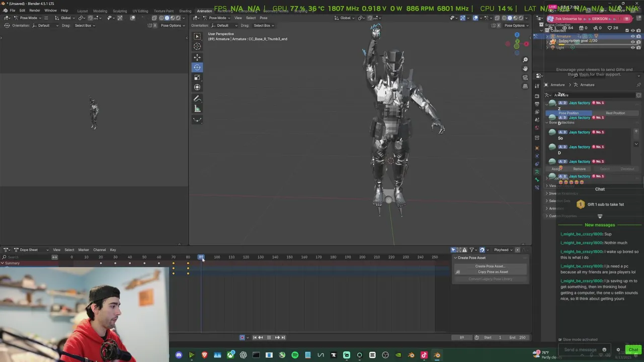
Task: Select solid viewport shading in right viewport
Action: click(x=509, y=18)
